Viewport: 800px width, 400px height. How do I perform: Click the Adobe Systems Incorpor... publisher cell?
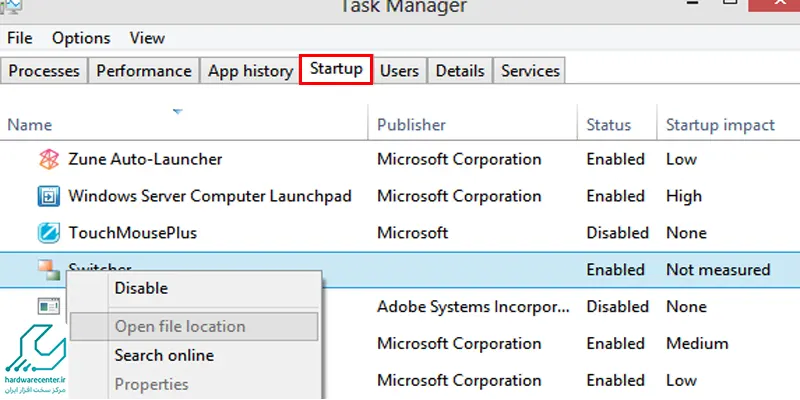point(473,307)
